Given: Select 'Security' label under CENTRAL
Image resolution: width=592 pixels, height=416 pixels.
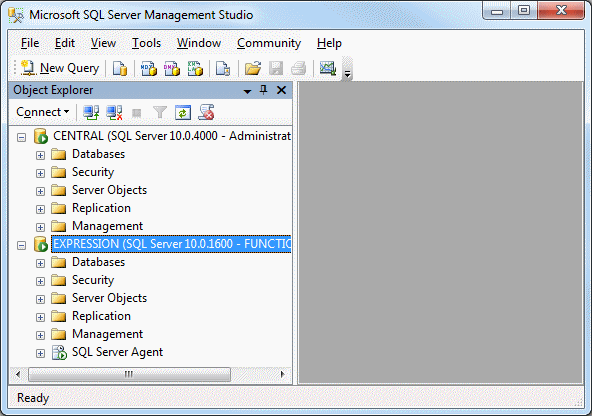Looking at the screenshot, I should point(93,172).
